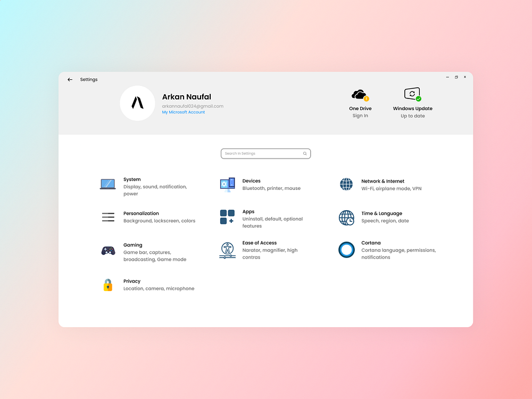Image resolution: width=532 pixels, height=399 pixels.
Task: Open Network & Internet settings
Action: tap(383, 181)
